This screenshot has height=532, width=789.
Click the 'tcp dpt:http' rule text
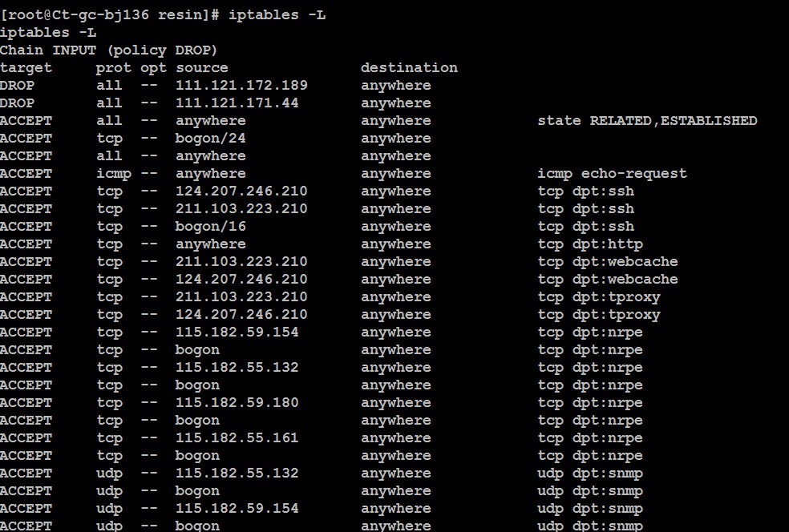pos(590,244)
